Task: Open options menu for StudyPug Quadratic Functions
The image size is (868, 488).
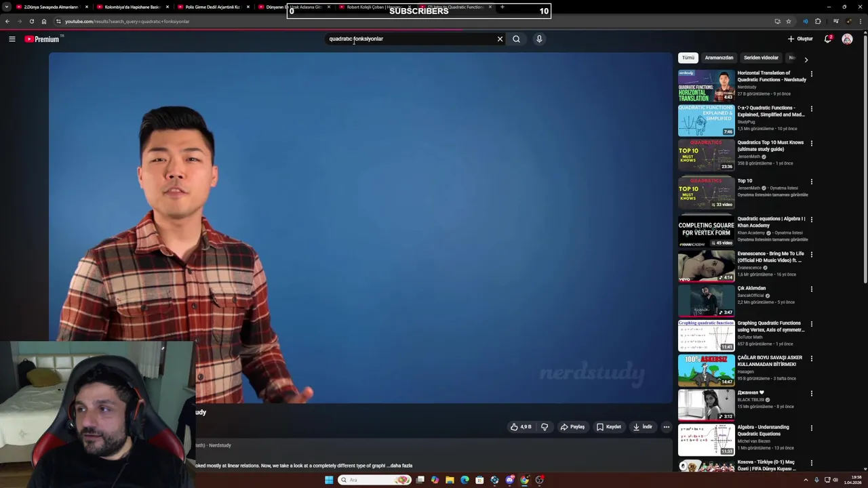Action: (x=812, y=108)
